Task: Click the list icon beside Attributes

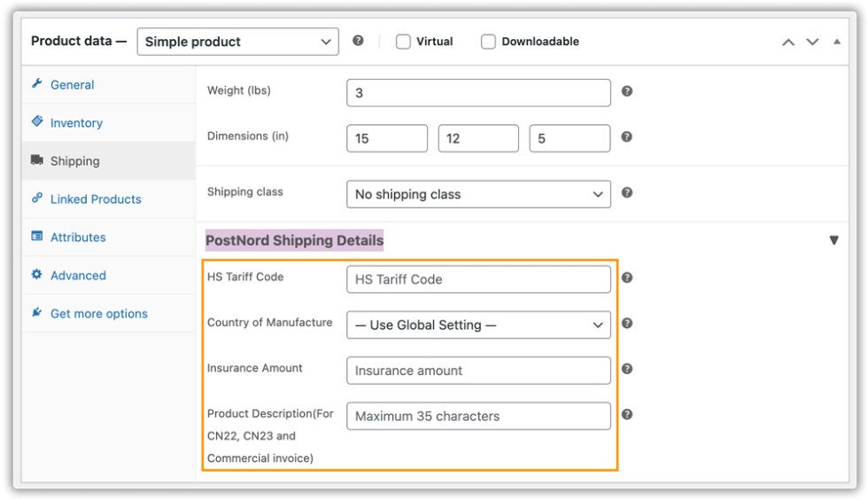Action: pos(37,236)
